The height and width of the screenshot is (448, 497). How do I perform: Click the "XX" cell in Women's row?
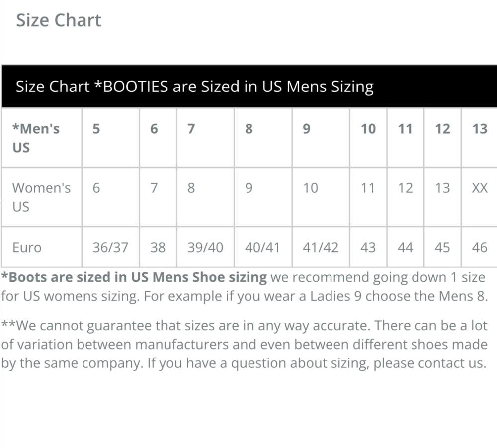click(480, 188)
